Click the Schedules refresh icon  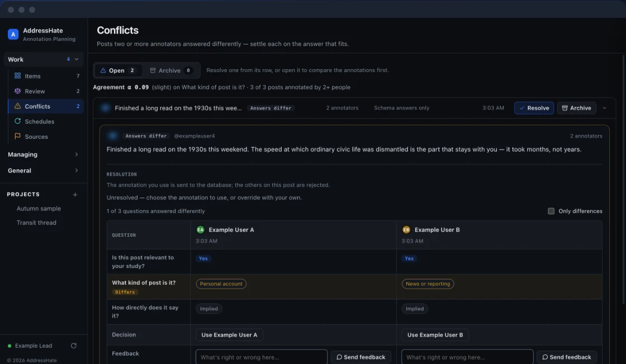17,121
